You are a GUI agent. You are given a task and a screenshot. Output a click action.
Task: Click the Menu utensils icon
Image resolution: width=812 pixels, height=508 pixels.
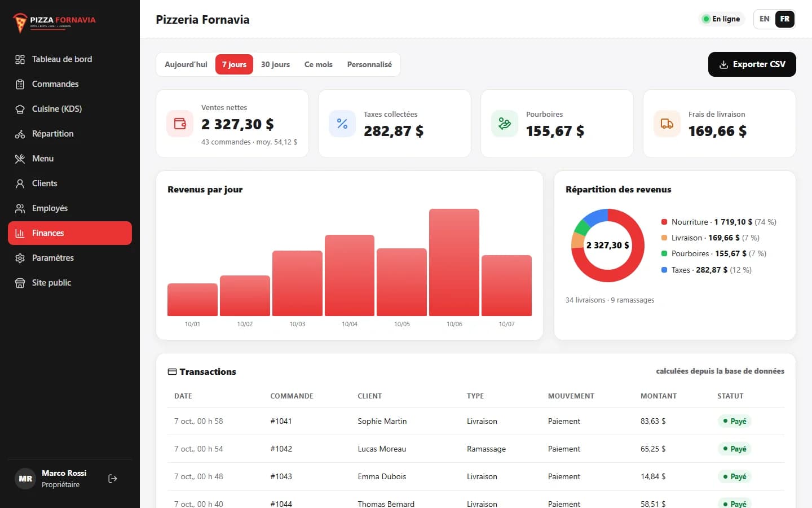[20, 159]
